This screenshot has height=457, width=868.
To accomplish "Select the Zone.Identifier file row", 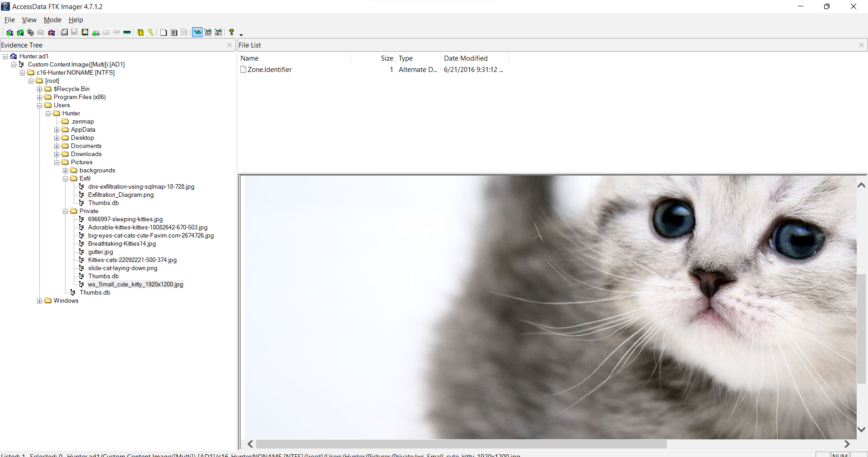I will pyautogui.click(x=372, y=70).
